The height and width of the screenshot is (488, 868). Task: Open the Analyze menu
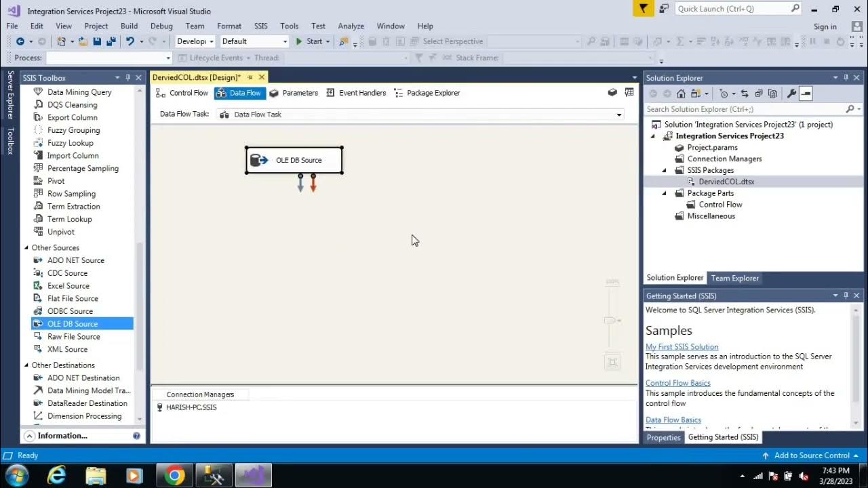(351, 26)
